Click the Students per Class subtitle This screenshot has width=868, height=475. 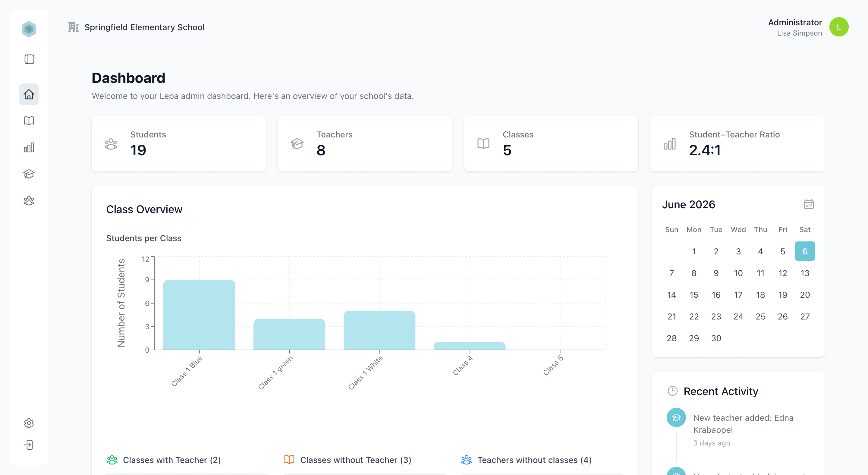144,238
